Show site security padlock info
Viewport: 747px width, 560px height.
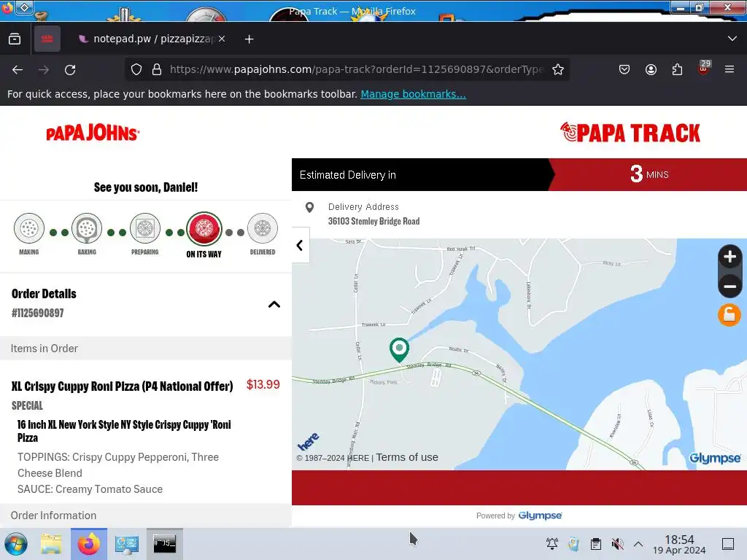pyautogui.click(x=157, y=69)
